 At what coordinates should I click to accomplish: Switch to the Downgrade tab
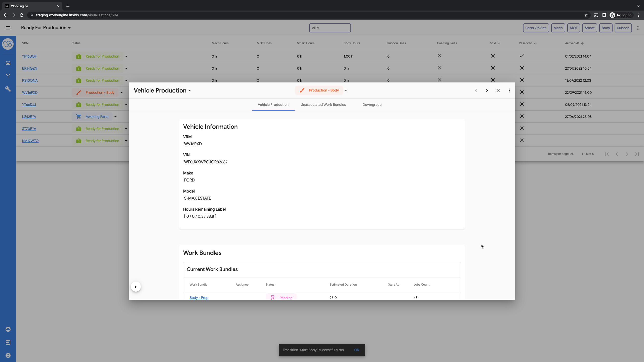point(372,105)
